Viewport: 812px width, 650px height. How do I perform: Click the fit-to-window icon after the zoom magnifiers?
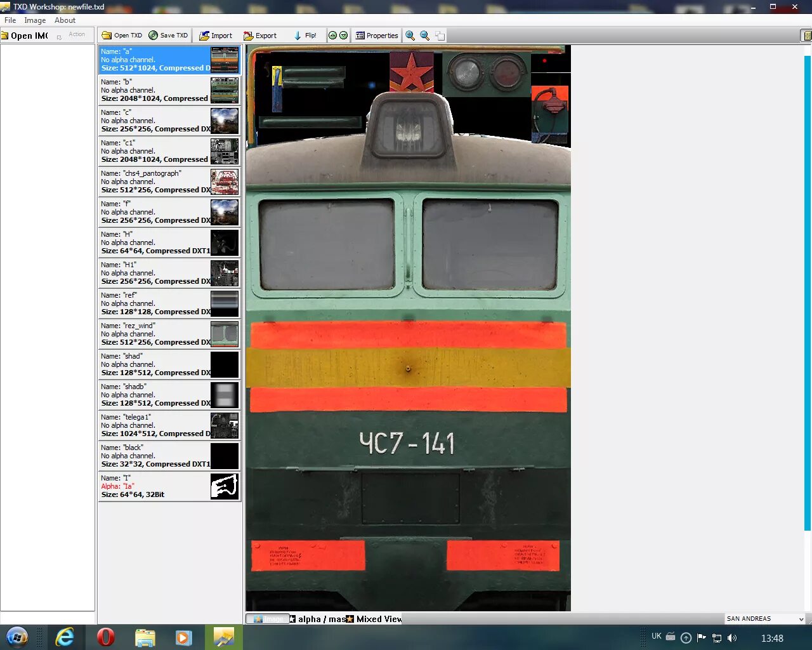(x=440, y=36)
